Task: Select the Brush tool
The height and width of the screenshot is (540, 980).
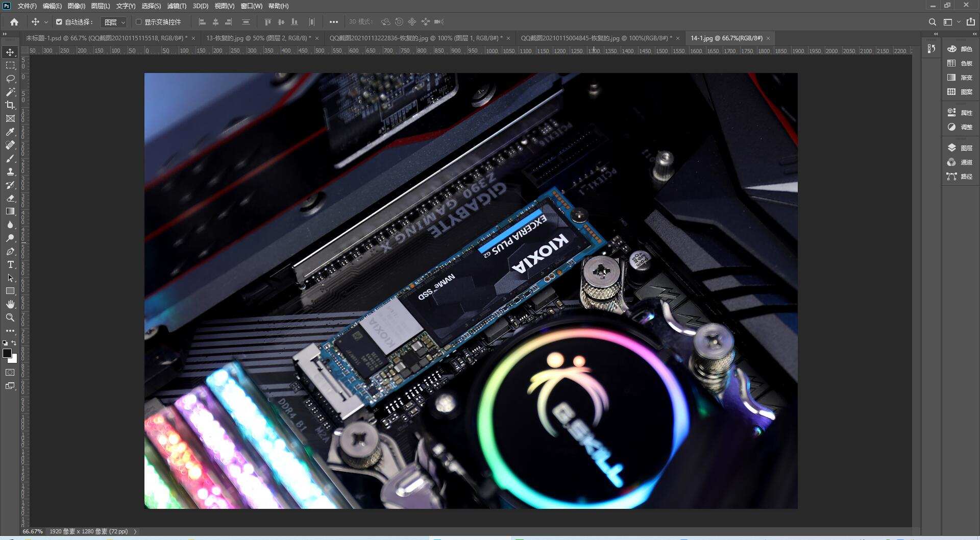Action: click(10, 158)
